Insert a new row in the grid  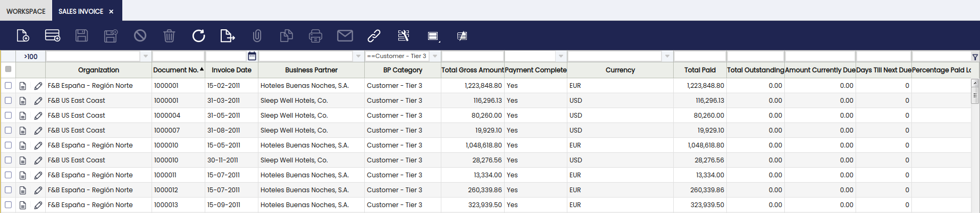coord(52,36)
